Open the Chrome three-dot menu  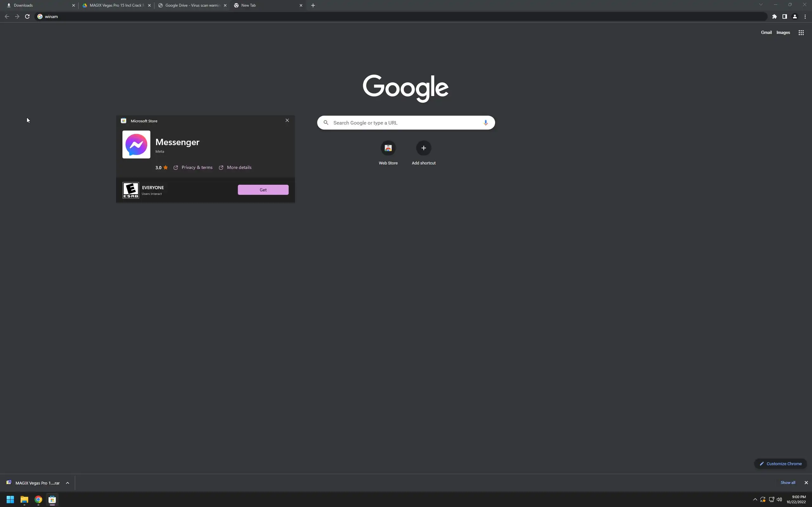805,16
